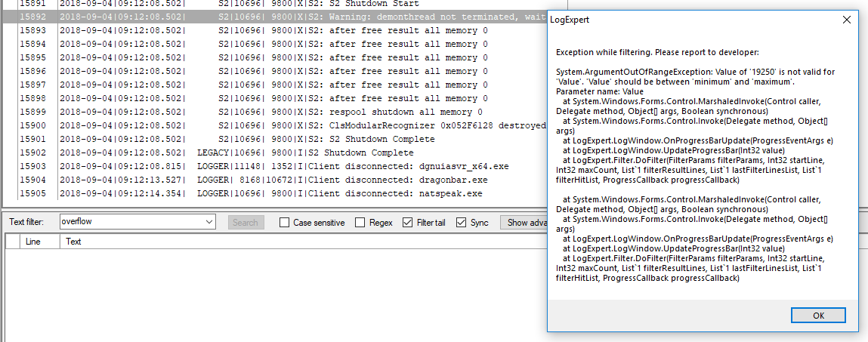Image resolution: width=868 pixels, height=342 pixels.
Task: Click the LogExpert dialog title text
Action: tap(570, 20)
